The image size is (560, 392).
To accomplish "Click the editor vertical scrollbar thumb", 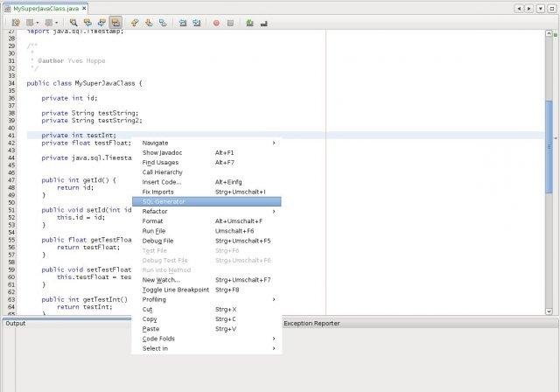I will click(x=549, y=148).
